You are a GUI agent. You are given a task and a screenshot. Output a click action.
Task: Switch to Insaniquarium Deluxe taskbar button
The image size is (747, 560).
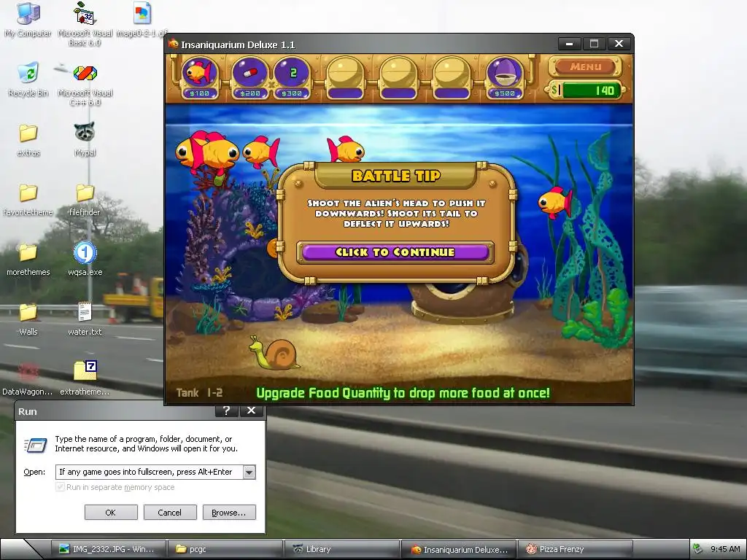460,549
